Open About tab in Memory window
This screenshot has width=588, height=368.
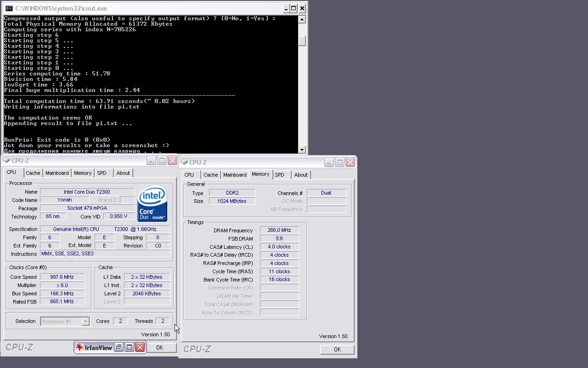click(x=301, y=175)
